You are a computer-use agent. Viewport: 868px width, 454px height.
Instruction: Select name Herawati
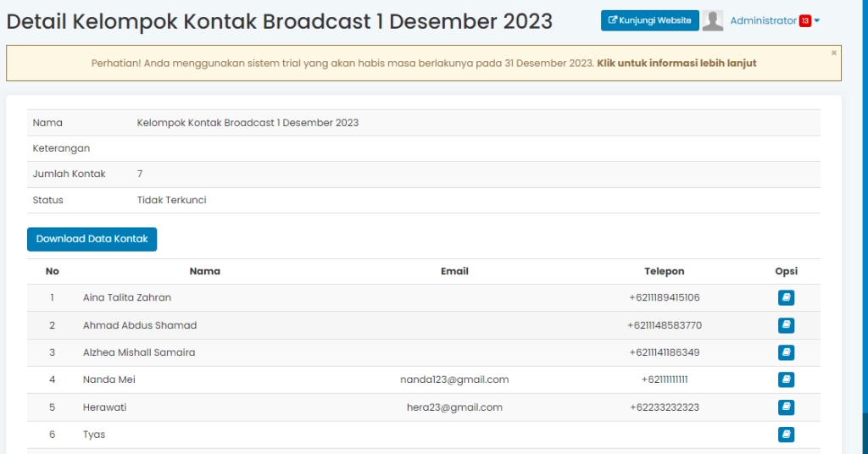click(x=104, y=407)
